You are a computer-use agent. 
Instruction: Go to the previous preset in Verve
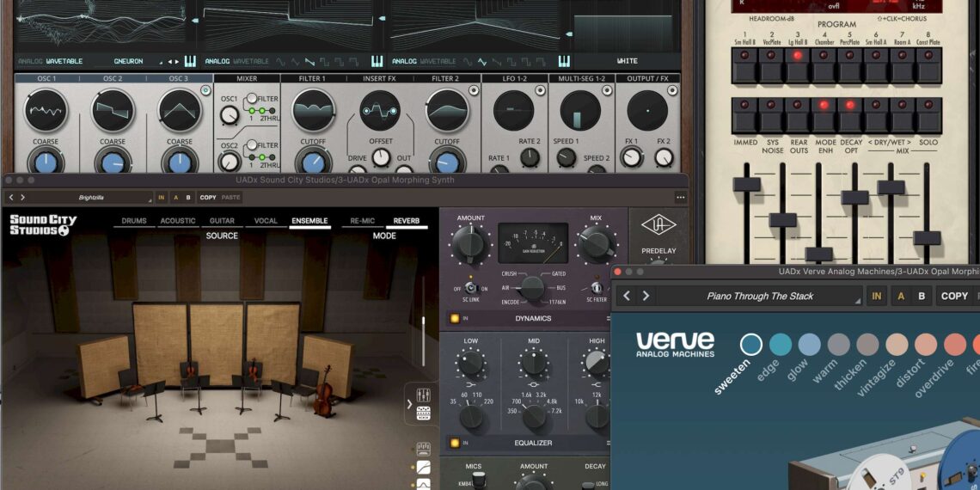[627, 296]
